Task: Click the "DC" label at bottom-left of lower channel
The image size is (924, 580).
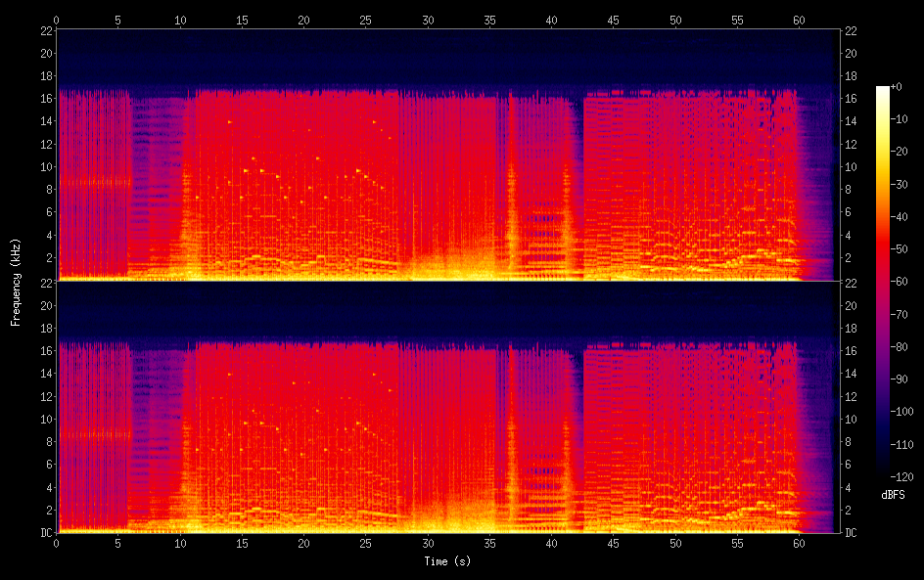Action: click(x=45, y=533)
